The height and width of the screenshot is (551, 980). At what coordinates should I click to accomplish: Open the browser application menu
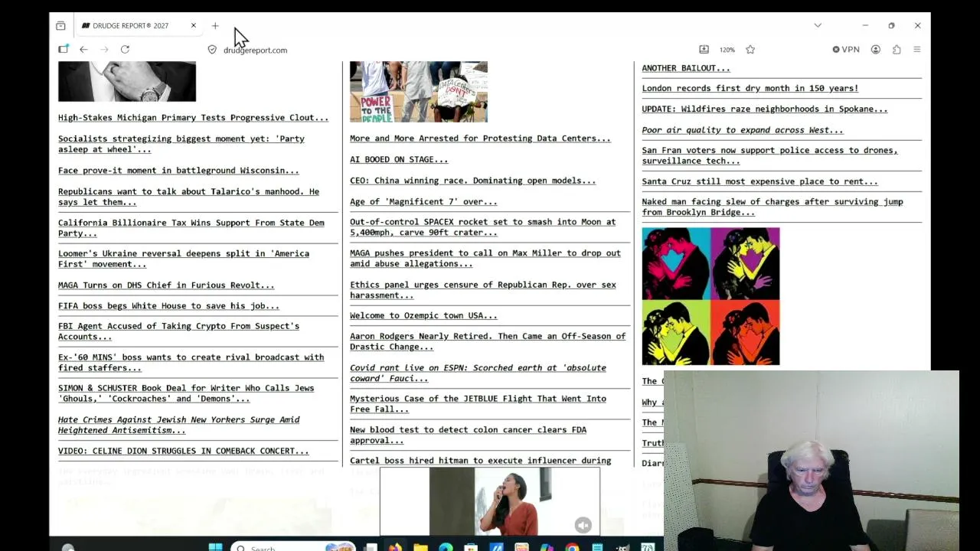pyautogui.click(x=917, y=50)
